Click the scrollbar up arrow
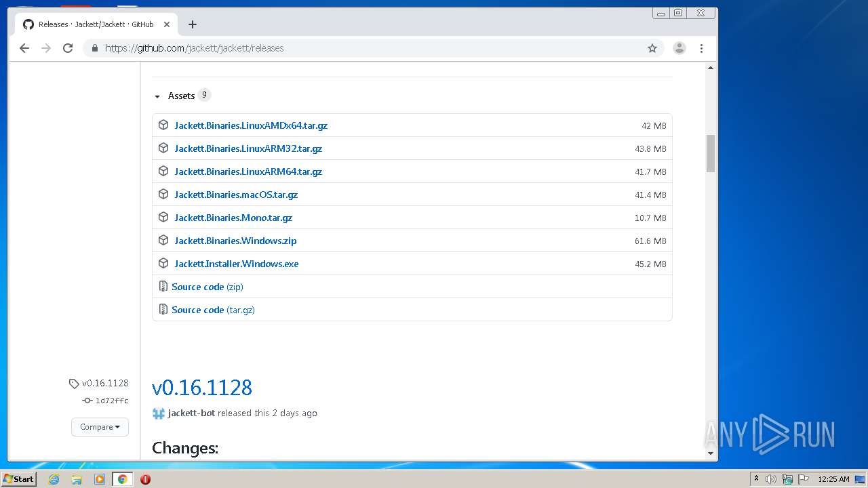The width and height of the screenshot is (868, 488). tap(711, 68)
